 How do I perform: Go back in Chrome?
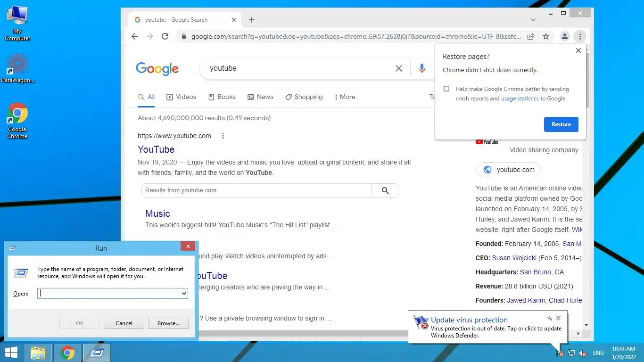point(135,36)
